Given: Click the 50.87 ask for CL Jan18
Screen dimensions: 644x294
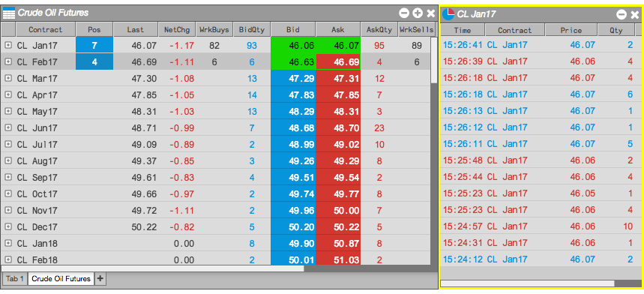Looking at the screenshot, I should (x=338, y=243).
